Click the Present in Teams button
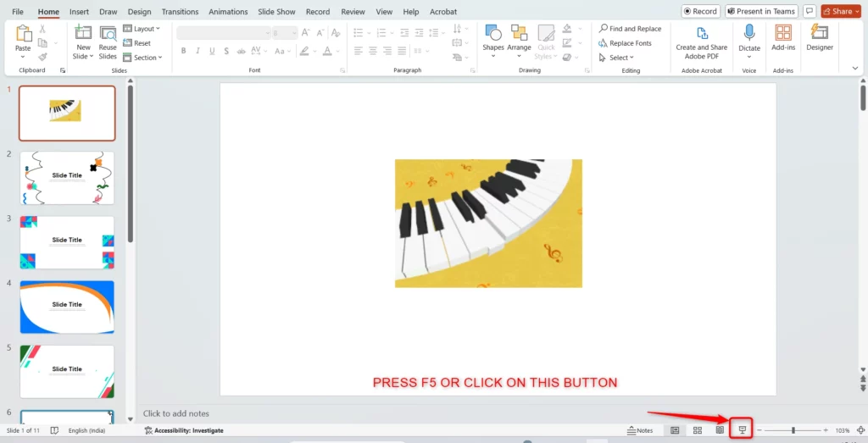868x443 pixels. pos(760,11)
